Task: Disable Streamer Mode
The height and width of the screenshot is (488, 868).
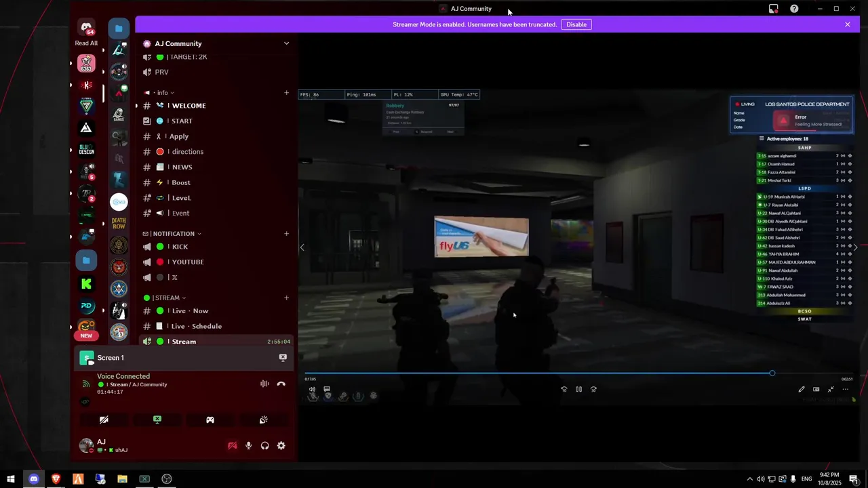Action: coord(576,24)
